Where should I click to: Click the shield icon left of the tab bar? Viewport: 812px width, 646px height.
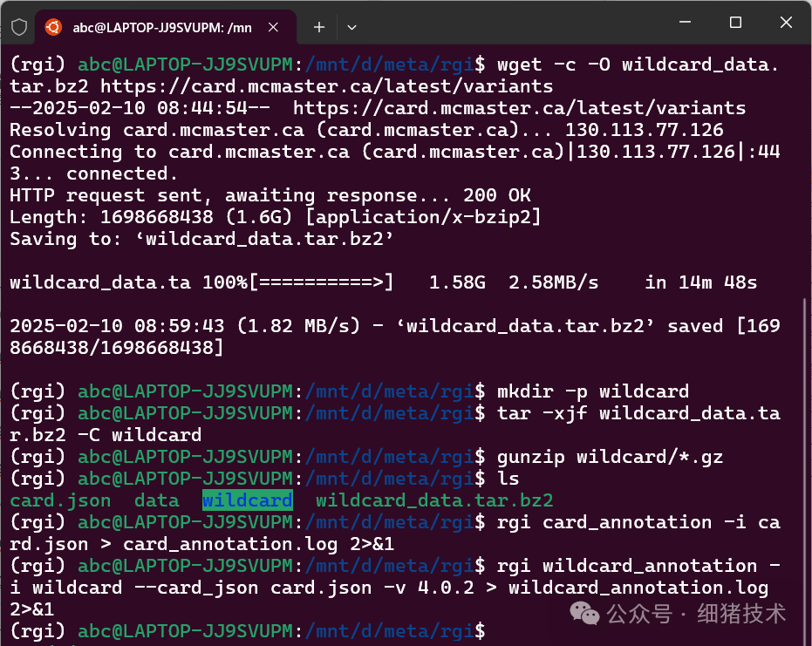click(17, 27)
